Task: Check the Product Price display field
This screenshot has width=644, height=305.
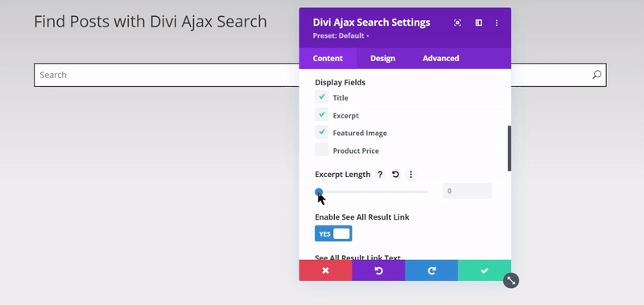Action: [x=321, y=150]
